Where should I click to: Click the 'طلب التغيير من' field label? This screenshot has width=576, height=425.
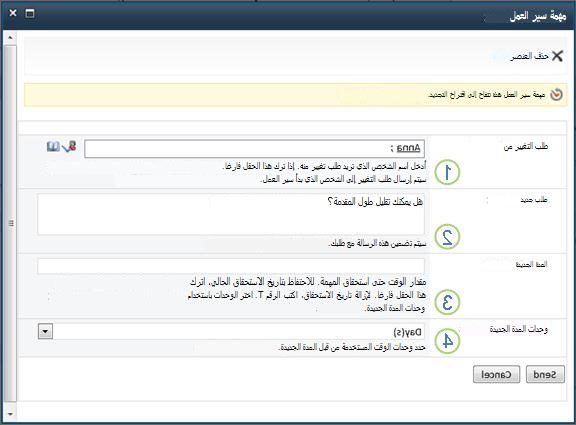(x=526, y=147)
